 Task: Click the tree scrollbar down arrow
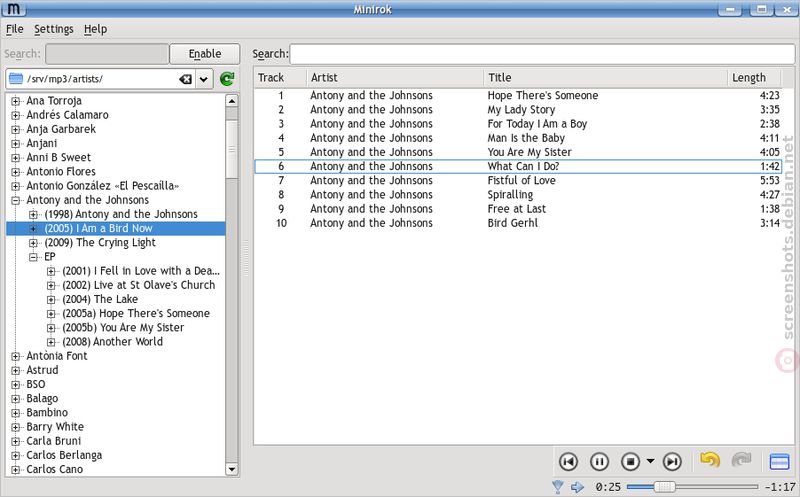232,469
